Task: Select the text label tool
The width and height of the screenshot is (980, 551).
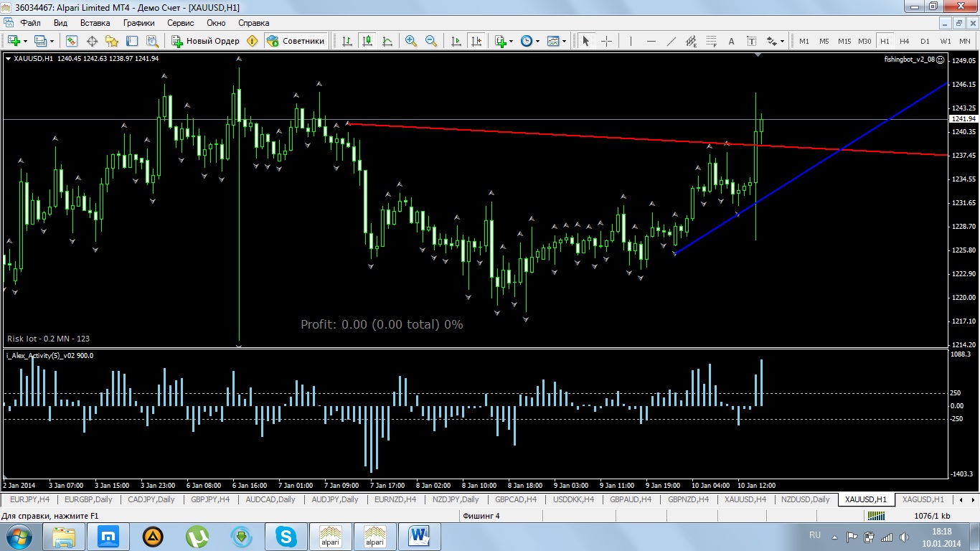Action: 751,41
